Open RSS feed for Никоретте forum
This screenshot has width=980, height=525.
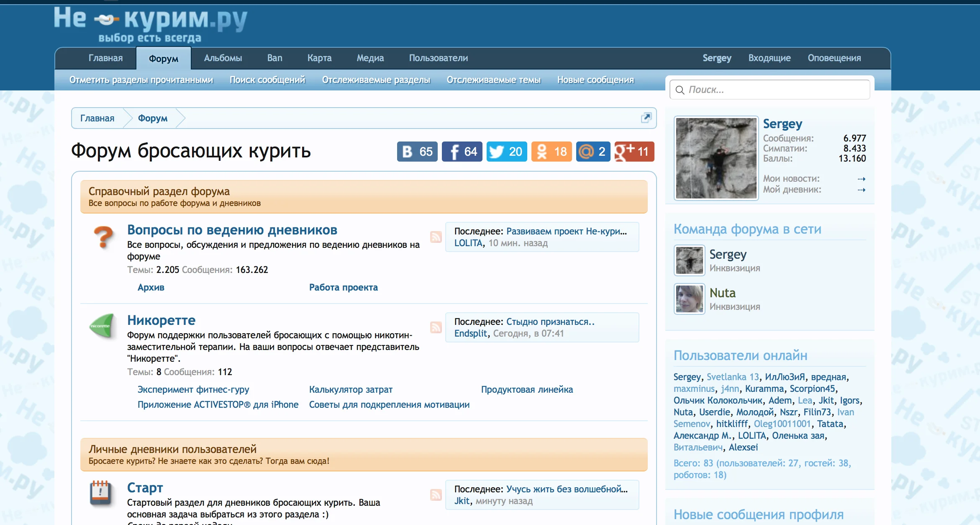[436, 327]
